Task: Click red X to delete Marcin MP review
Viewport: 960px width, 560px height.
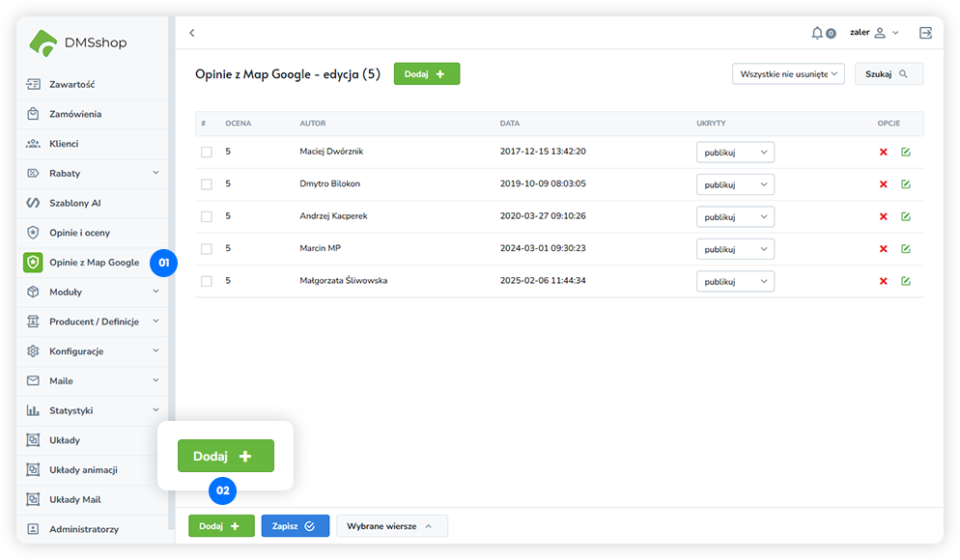Action: tap(883, 249)
